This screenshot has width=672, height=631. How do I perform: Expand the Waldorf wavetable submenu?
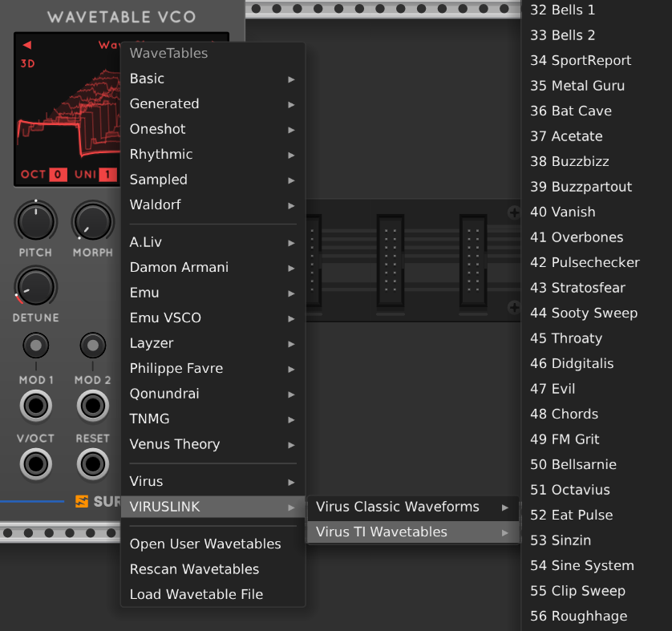point(213,205)
